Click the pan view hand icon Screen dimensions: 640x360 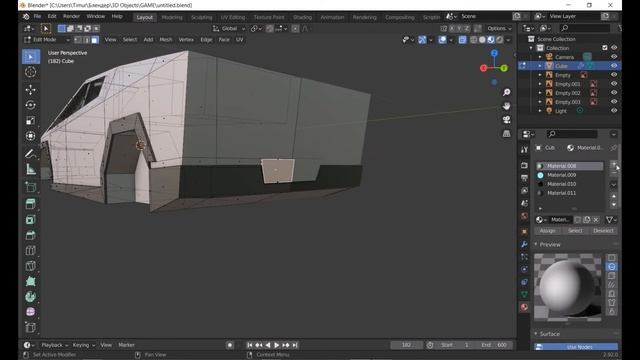tap(506, 106)
